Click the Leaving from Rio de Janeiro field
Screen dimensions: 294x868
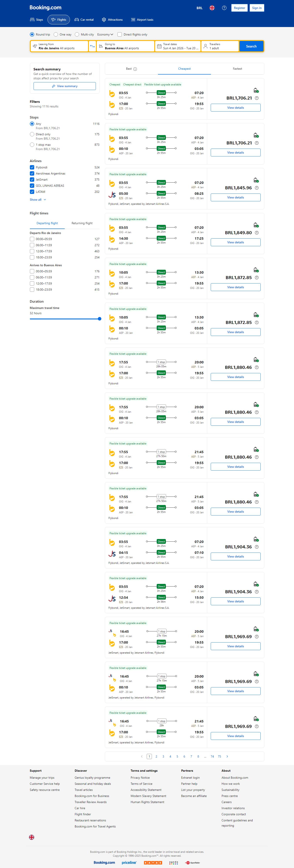[x=59, y=46]
